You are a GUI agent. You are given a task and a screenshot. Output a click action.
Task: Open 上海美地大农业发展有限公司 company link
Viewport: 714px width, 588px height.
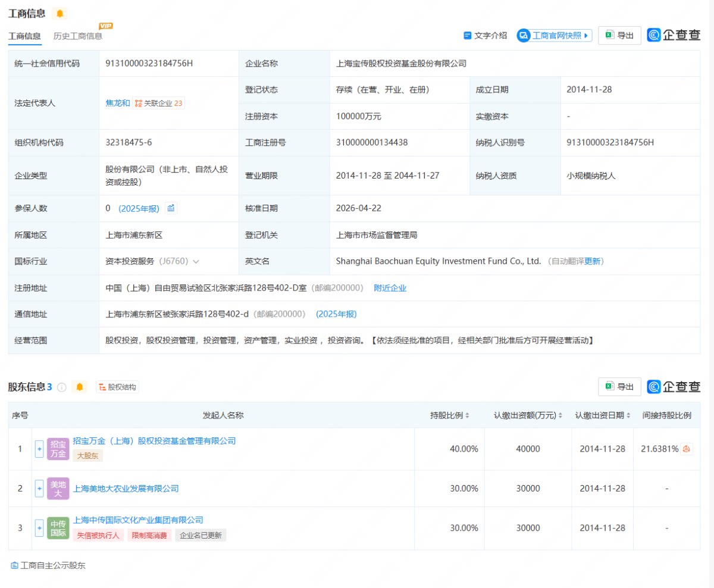pyautogui.click(x=126, y=489)
